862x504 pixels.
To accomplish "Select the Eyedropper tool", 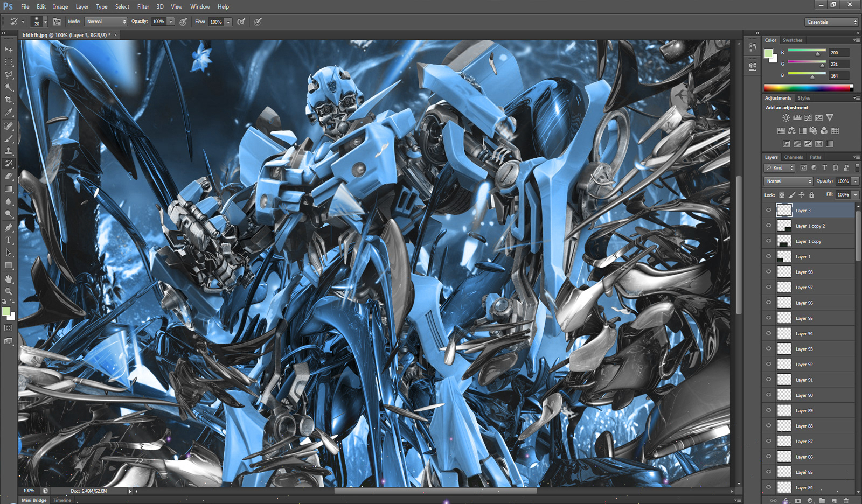I will click(9, 113).
